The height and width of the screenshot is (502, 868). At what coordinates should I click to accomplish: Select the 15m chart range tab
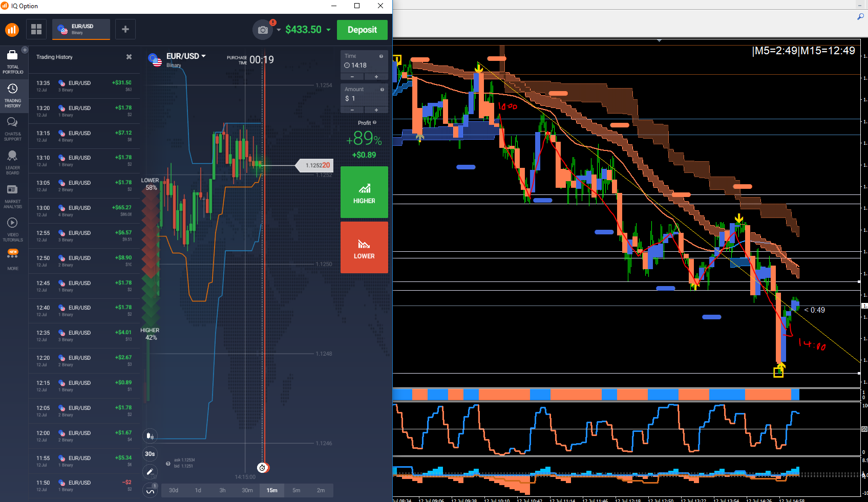click(272, 490)
